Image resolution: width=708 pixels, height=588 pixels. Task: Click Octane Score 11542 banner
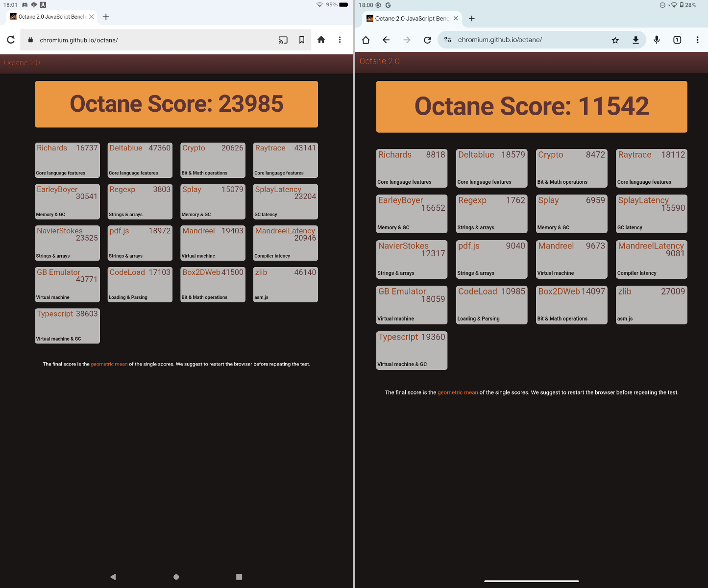(x=532, y=106)
